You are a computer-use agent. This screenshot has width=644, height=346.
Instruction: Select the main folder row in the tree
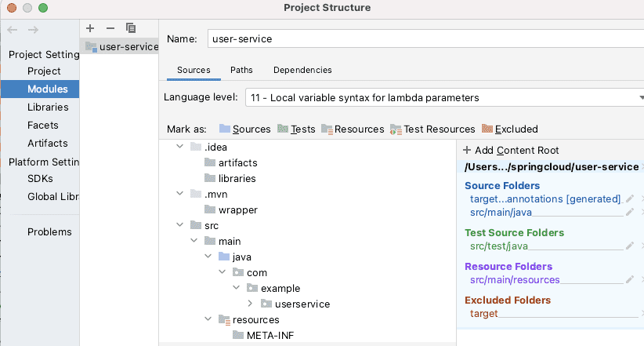click(x=223, y=242)
